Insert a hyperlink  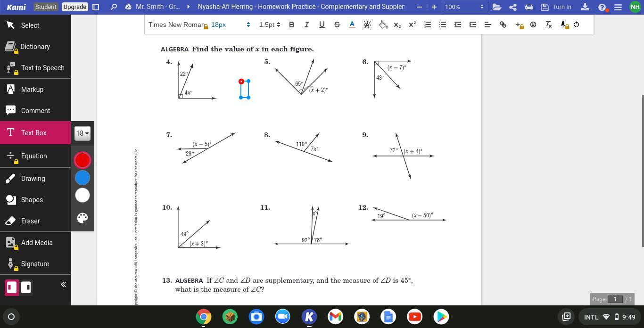pos(503,25)
